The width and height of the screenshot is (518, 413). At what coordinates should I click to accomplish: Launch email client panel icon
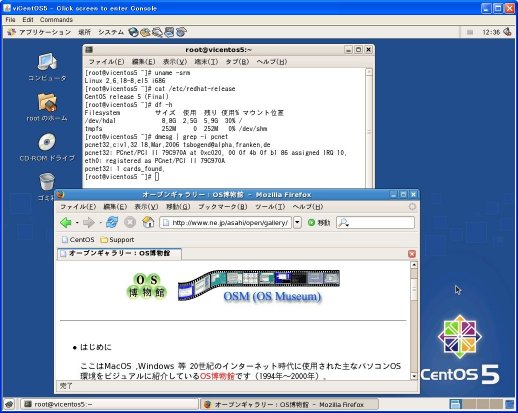145,32
